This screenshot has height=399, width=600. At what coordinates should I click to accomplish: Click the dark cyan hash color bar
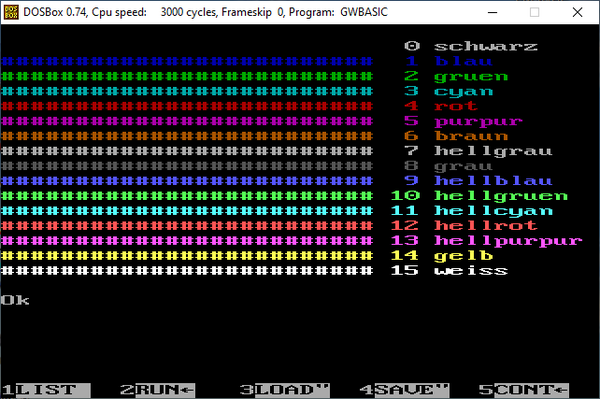click(x=187, y=91)
